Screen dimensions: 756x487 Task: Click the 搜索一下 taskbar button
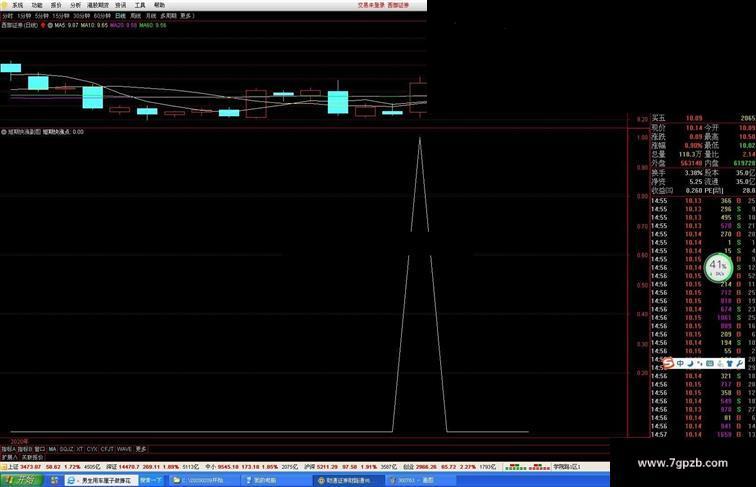151,480
